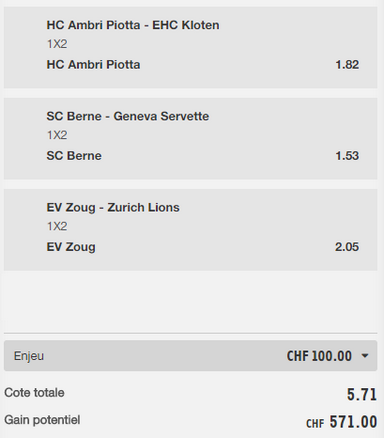Open the Enjeu stake dropdown arrow
Screen dimensions: 384x438
tap(365, 356)
